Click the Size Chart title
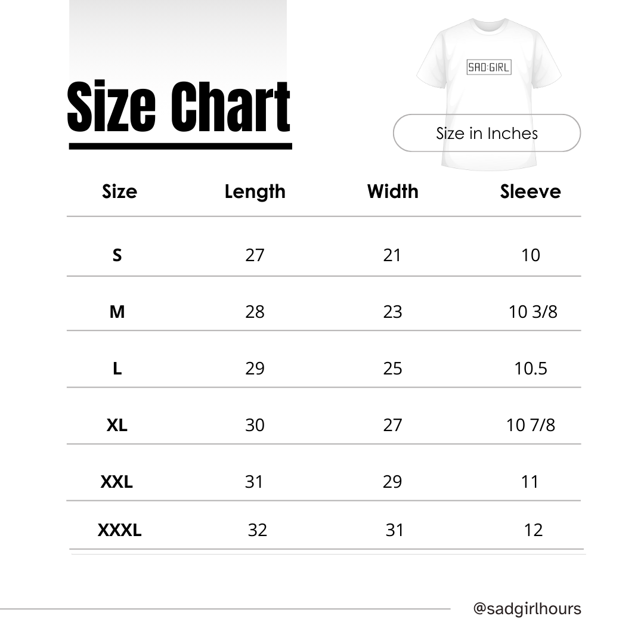 179,107
